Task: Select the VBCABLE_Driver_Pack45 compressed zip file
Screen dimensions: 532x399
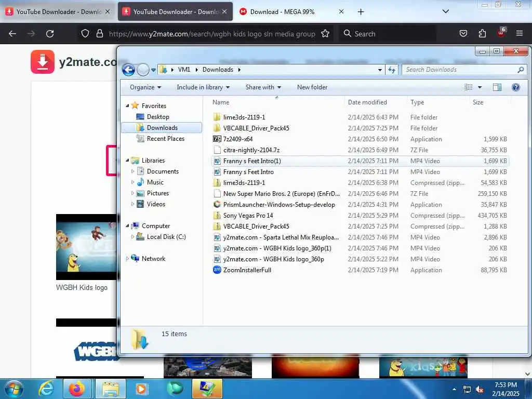Action: point(360,227)
